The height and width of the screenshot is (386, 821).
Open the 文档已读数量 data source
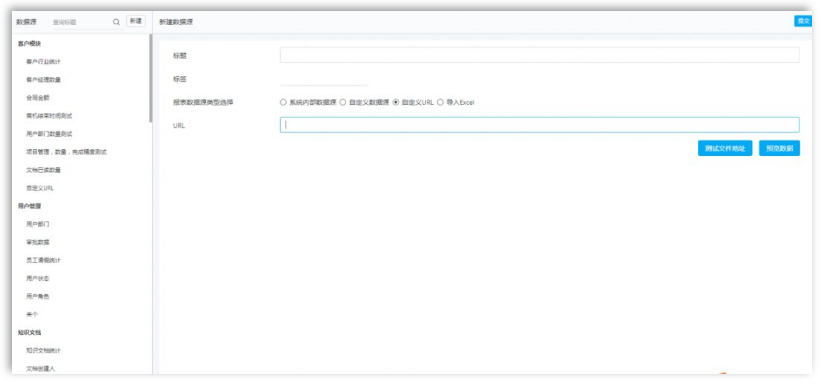[43, 170]
